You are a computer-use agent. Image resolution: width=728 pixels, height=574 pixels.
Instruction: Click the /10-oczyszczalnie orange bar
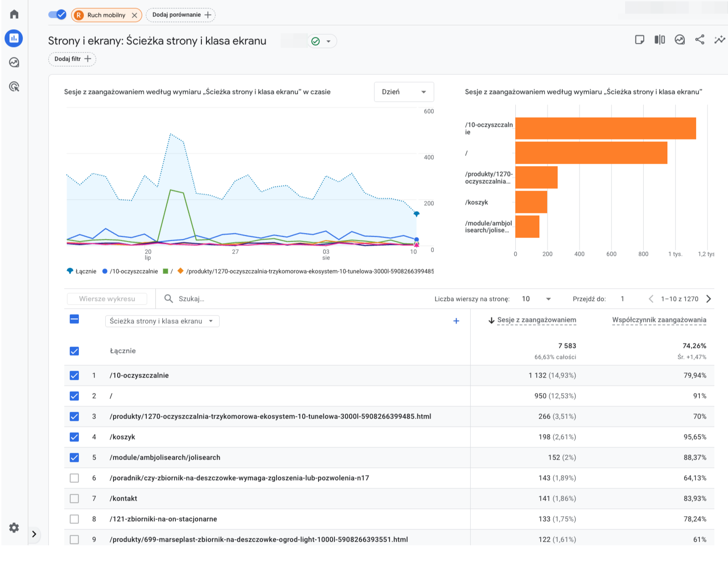click(x=605, y=129)
